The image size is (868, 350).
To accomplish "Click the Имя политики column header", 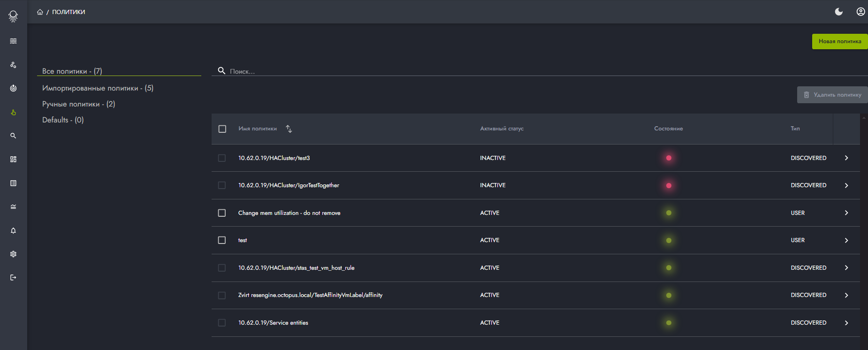I will click(x=258, y=129).
